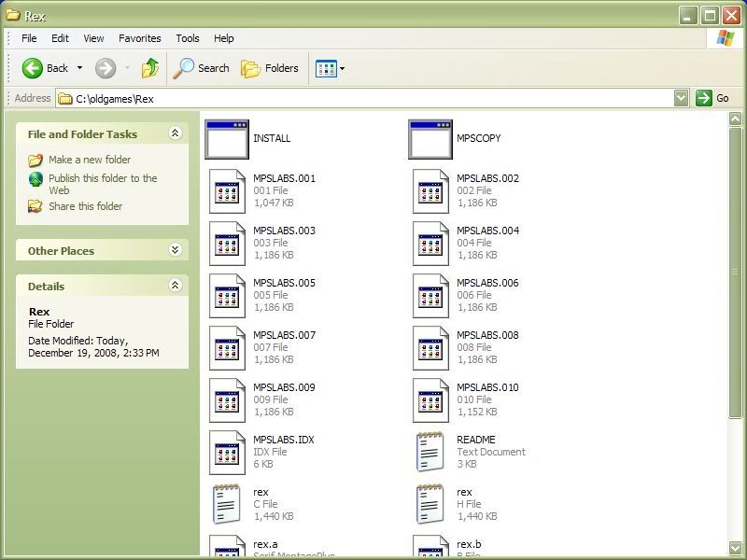Select the MPSLABS.IDX file icon

click(x=227, y=453)
